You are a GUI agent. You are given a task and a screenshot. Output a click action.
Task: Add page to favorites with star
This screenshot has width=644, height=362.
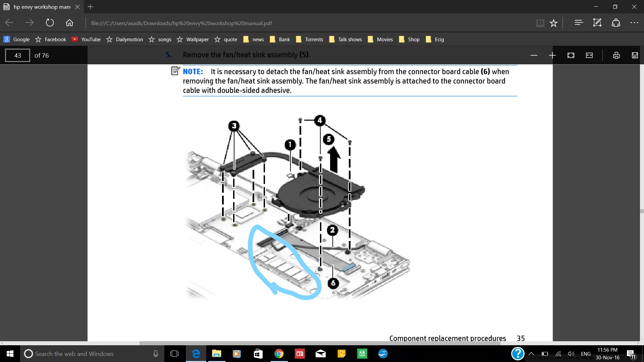pos(553,23)
